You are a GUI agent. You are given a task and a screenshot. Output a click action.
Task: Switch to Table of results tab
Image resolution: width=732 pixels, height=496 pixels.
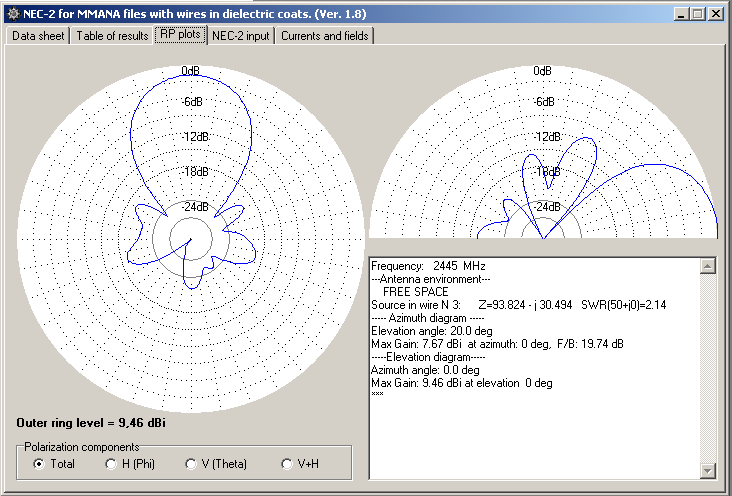click(x=112, y=36)
